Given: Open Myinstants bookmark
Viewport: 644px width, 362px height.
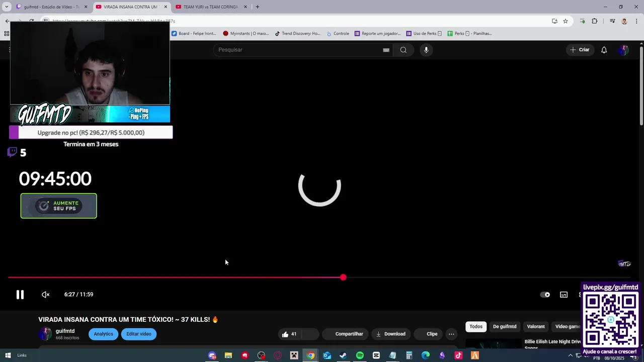Looking at the screenshot, I should (x=246, y=34).
